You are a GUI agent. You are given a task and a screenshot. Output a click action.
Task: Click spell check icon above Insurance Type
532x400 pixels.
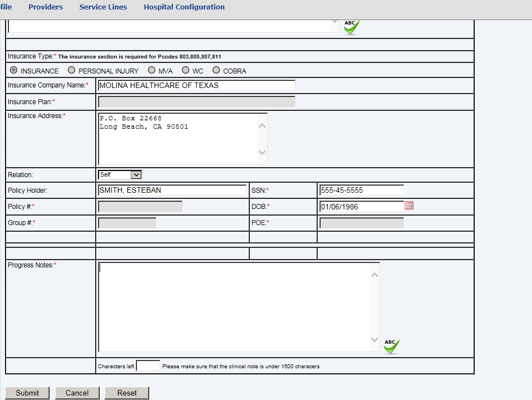(351, 27)
